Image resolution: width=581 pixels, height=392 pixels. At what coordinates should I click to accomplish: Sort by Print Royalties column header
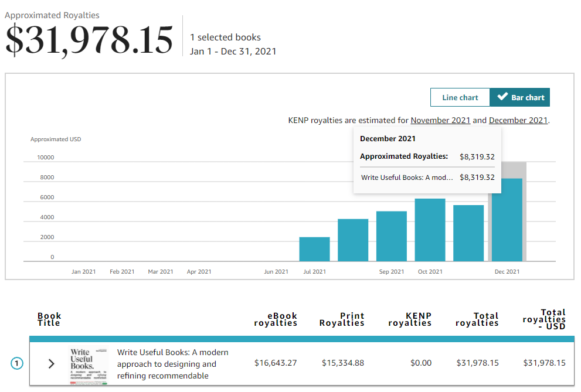[342, 319]
